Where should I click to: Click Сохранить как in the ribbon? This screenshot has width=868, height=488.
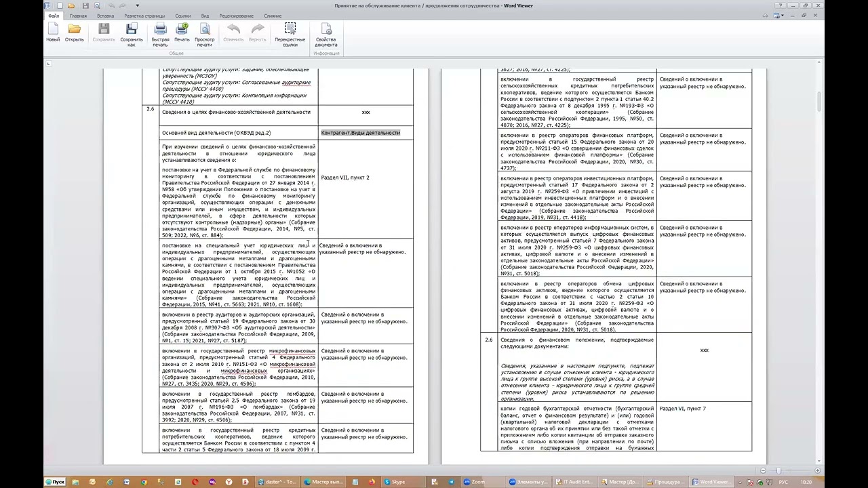tap(132, 35)
